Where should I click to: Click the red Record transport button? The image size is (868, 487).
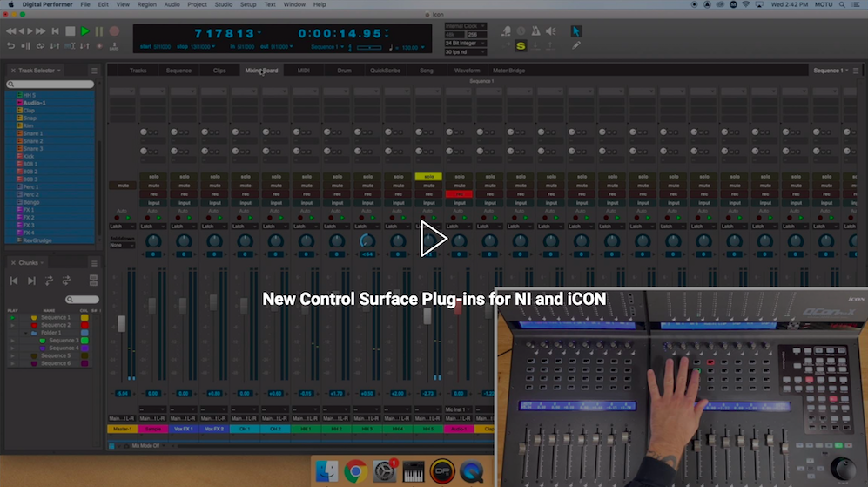[x=114, y=31]
